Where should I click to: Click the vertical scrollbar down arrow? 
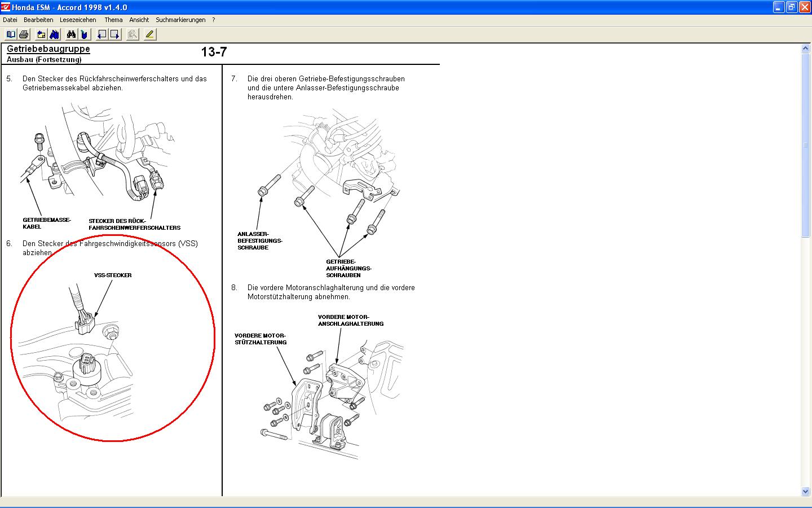coord(805,492)
